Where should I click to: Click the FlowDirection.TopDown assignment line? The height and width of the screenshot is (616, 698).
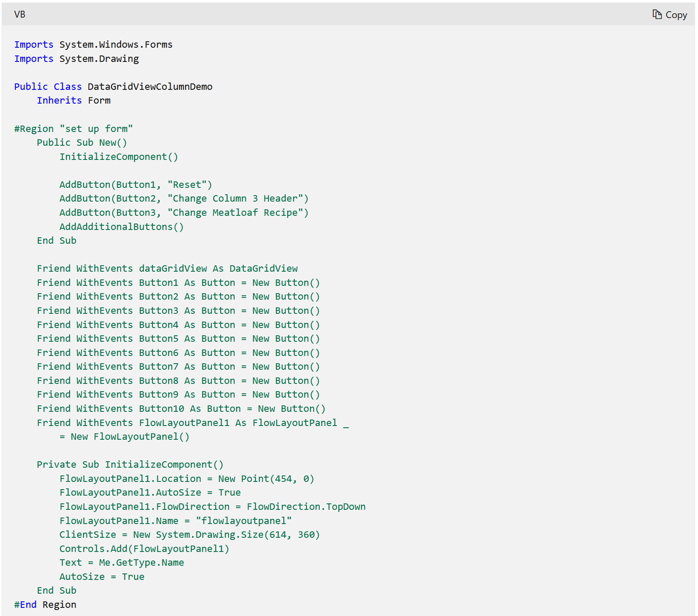point(212,506)
